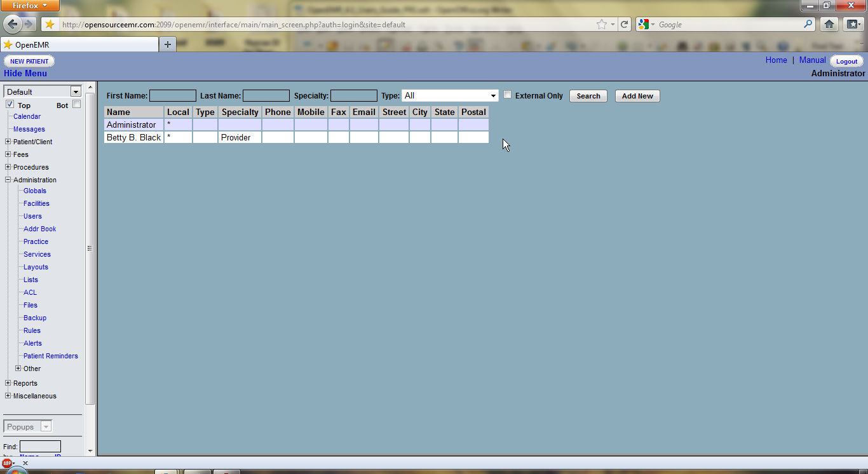Click the bookmarks menu icon

[852, 24]
